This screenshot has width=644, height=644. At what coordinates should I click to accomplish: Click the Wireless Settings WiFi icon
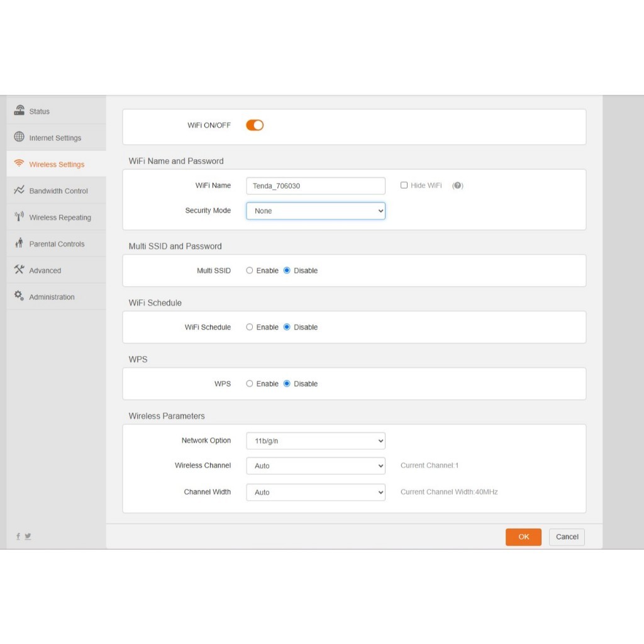point(19,164)
